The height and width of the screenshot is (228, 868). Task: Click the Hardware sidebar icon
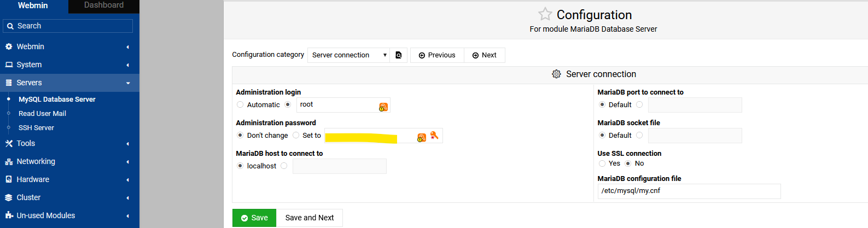9,179
